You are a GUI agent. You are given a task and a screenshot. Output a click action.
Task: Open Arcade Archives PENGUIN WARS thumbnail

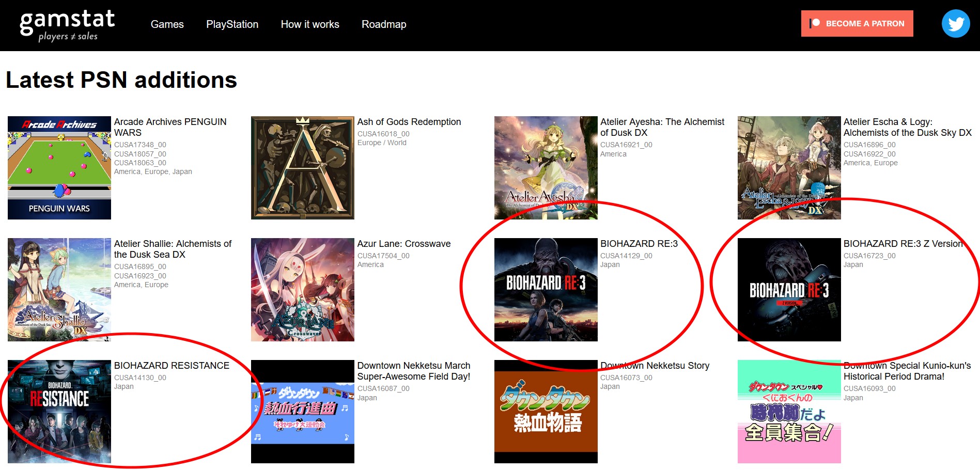(59, 168)
